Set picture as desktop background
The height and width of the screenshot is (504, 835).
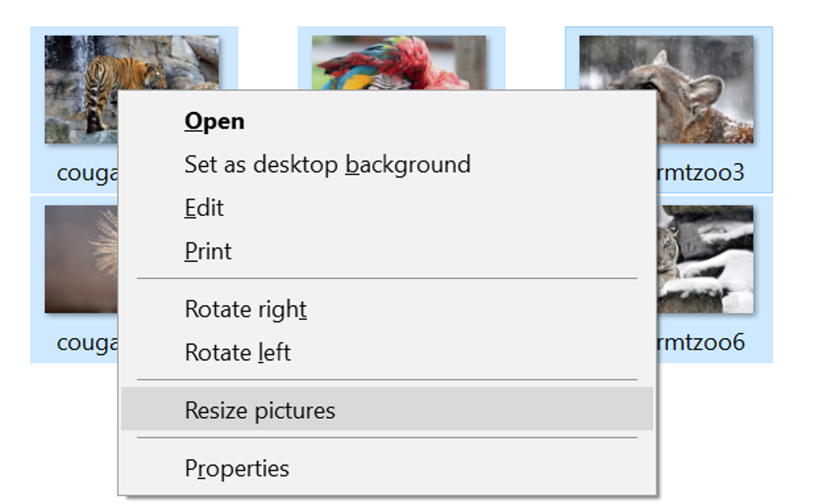[x=327, y=164]
